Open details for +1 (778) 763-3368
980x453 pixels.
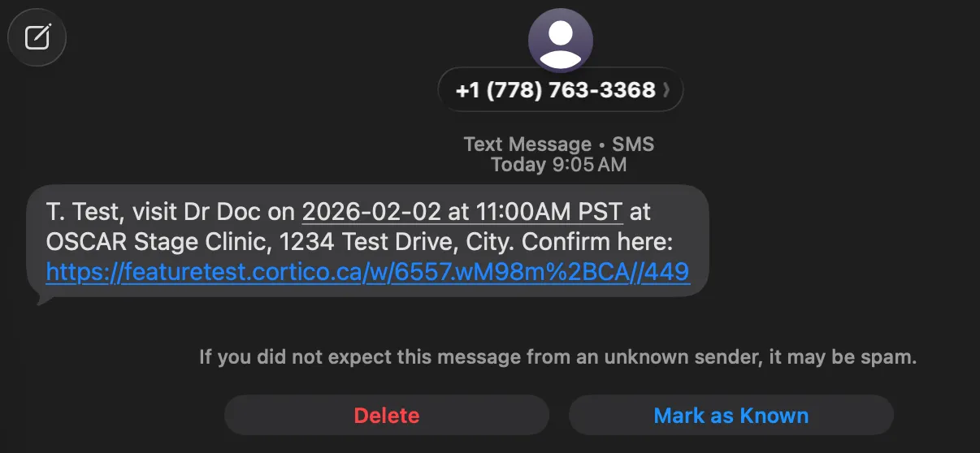(555, 89)
